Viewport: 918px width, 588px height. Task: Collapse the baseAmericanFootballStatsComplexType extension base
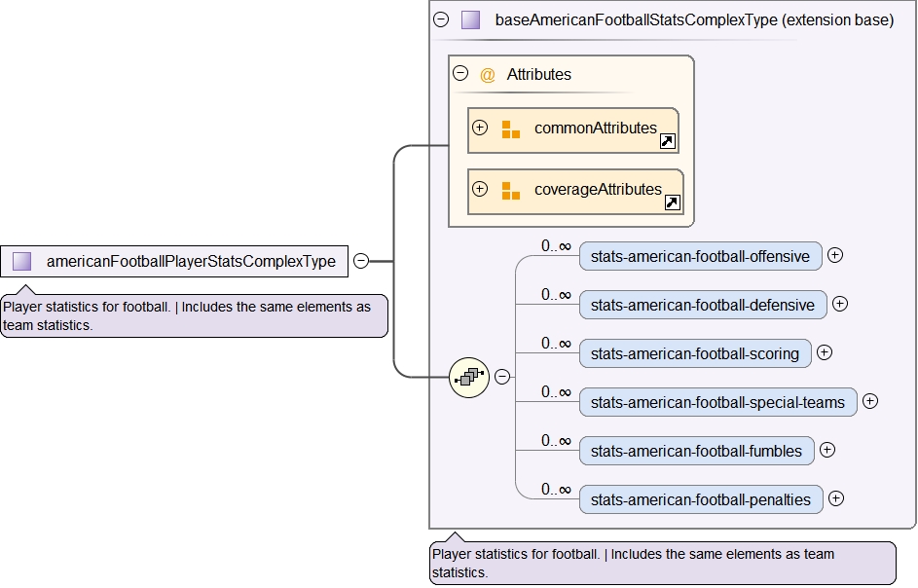[x=441, y=19]
